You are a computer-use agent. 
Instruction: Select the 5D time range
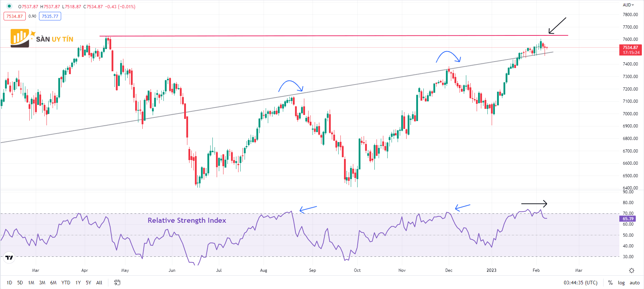(20, 283)
